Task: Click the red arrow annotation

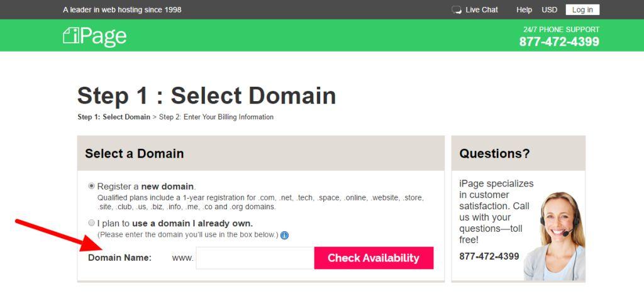Action: coord(58,236)
